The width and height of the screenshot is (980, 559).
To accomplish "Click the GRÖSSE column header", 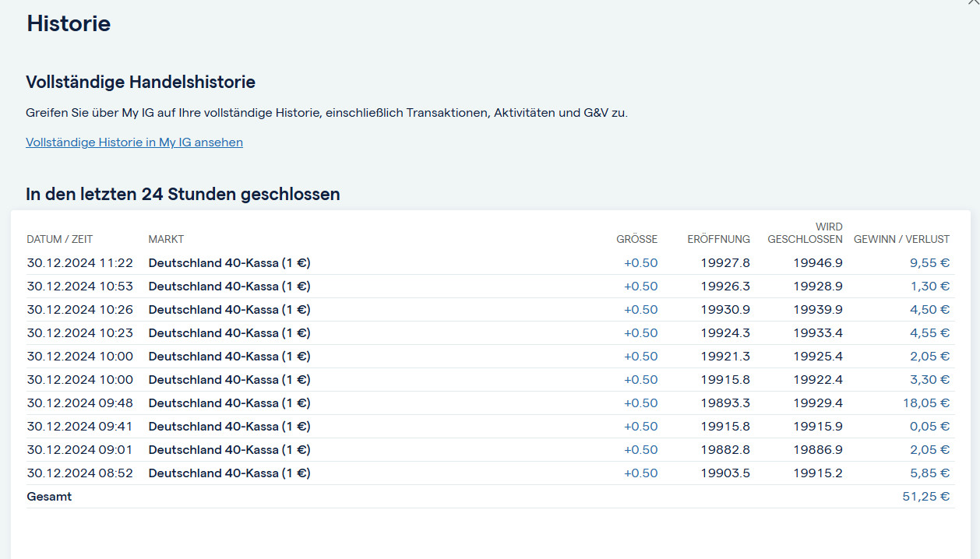I will (636, 239).
